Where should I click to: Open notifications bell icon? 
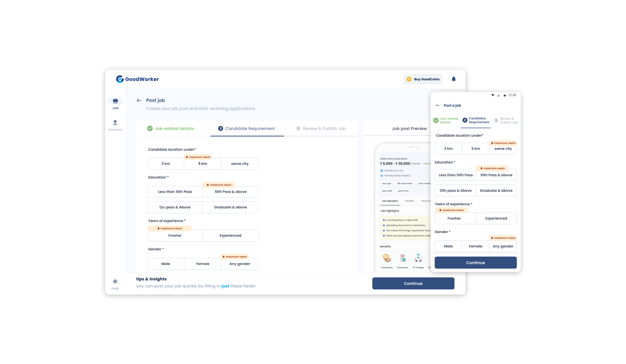[x=453, y=79]
